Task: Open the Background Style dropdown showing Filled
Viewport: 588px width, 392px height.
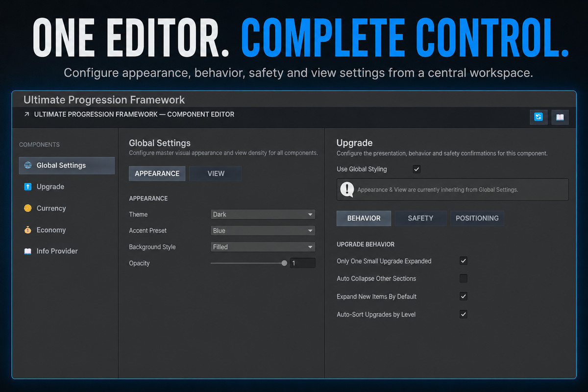Action: click(x=263, y=247)
